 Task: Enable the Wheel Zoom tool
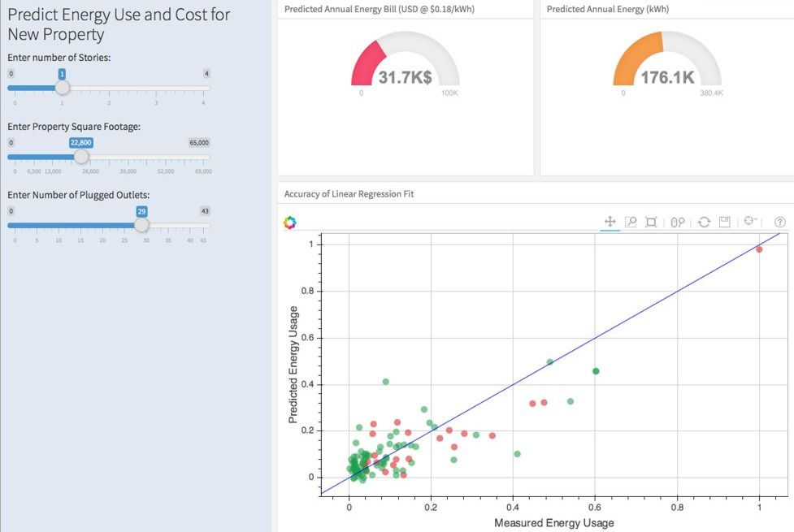click(x=678, y=222)
